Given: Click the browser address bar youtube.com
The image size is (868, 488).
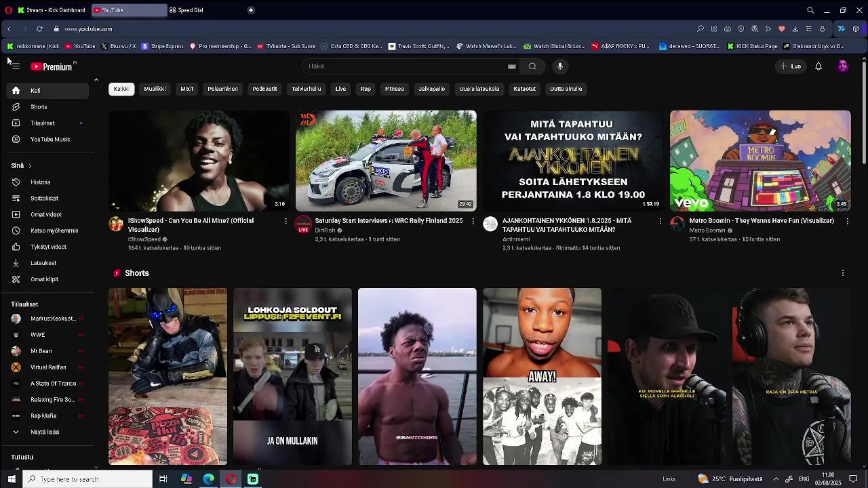Looking at the screenshot, I should (88, 29).
